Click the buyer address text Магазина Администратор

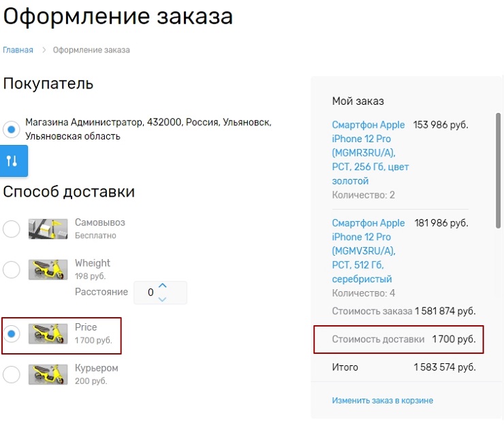(148, 129)
